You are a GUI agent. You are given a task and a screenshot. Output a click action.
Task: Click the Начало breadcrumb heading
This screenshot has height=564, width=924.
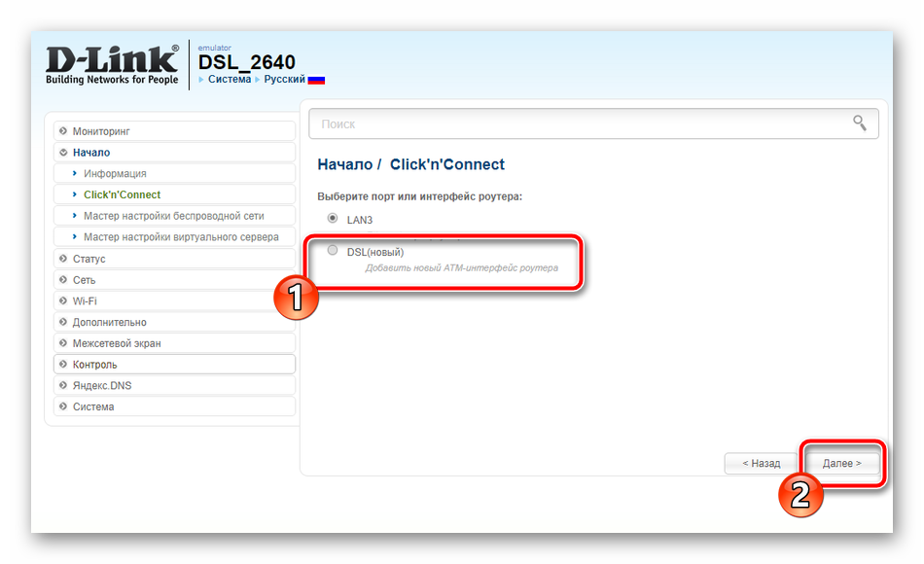coord(344,164)
